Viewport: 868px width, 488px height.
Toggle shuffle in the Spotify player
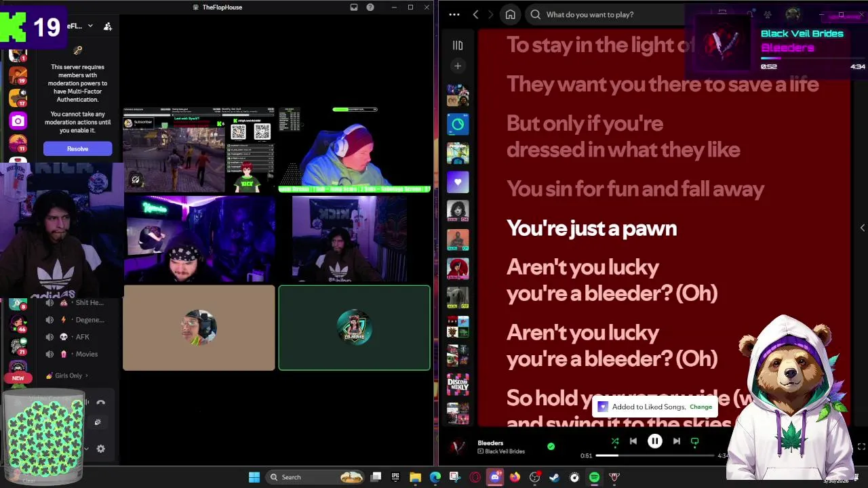click(615, 441)
